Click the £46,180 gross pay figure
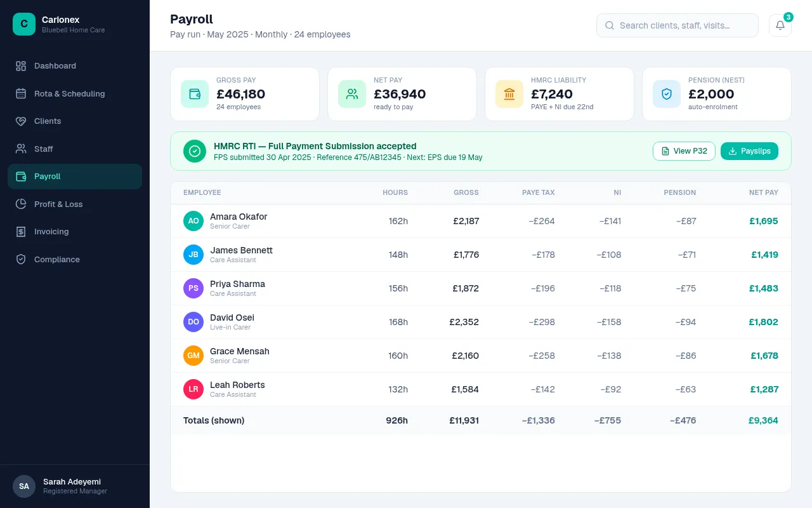812x508 pixels. point(241,94)
